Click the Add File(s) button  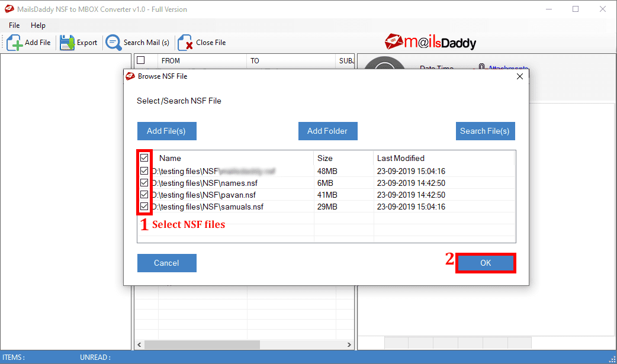[166, 131]
